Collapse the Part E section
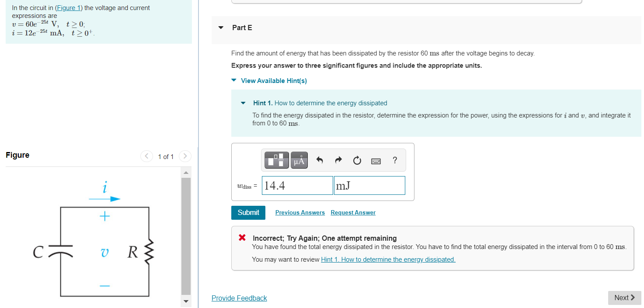The width and height of the screenshot is (644, 308). 221,28
